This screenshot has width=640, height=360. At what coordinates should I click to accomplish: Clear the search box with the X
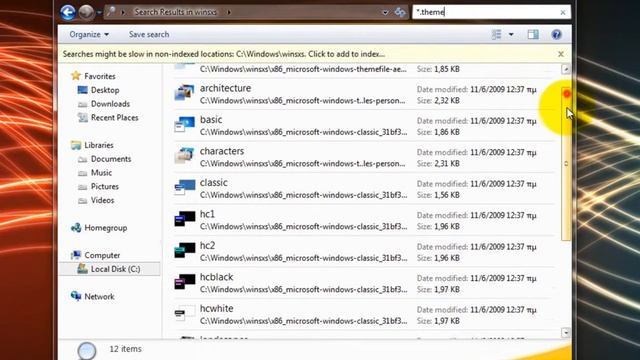coord(563,13)
